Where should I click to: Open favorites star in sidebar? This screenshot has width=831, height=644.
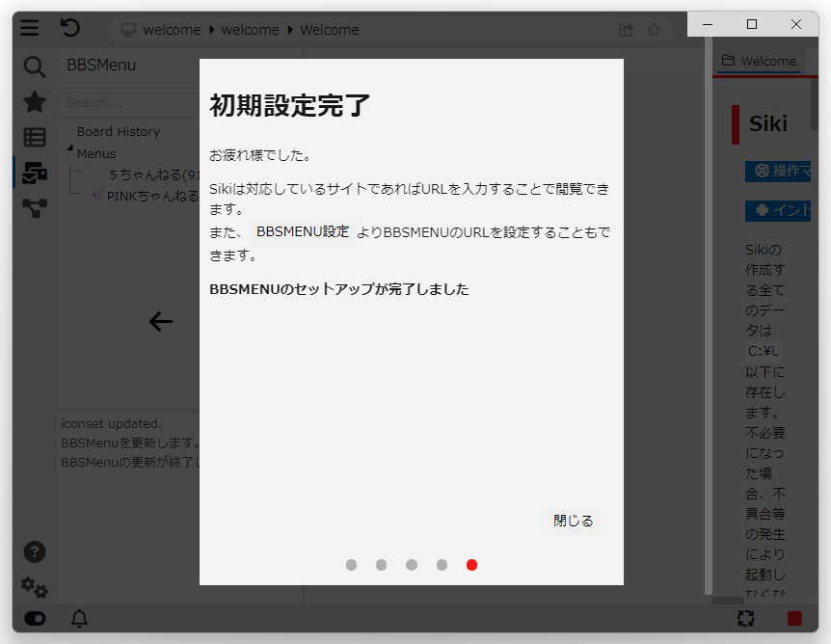35,102
